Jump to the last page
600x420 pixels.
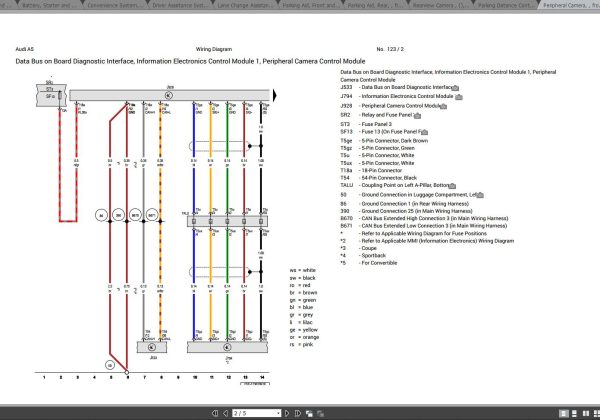tap(298, 413)
